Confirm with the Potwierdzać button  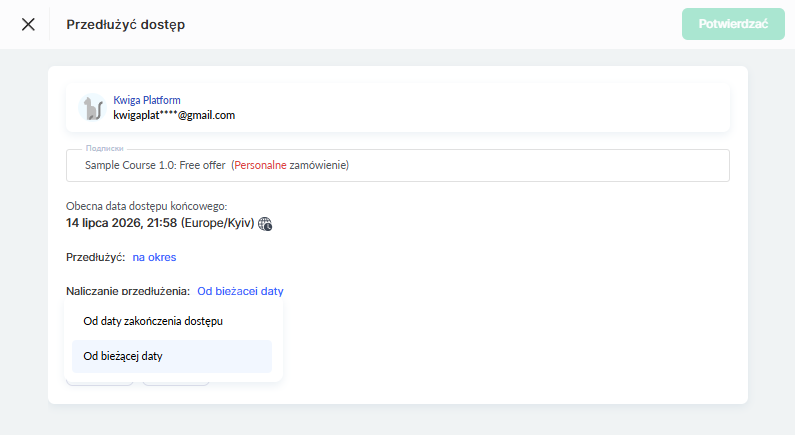[733, 24]
